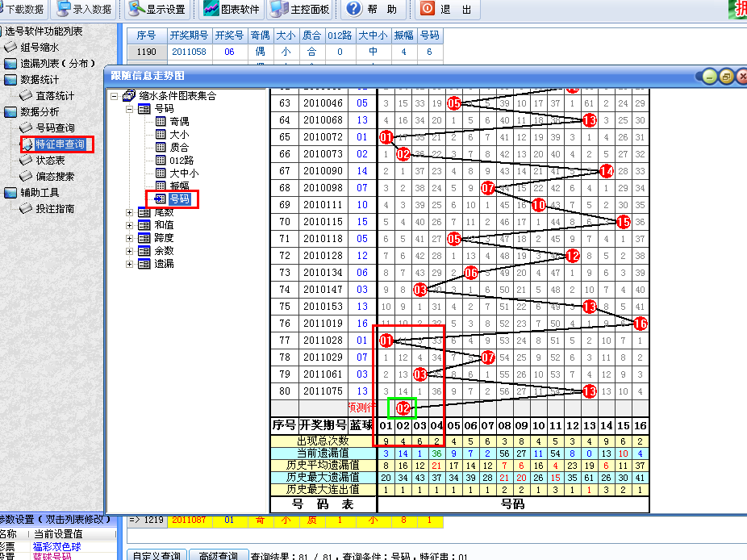Collapse the 号码 tree group
The image size is (747, 560).
tap(130, 109)
